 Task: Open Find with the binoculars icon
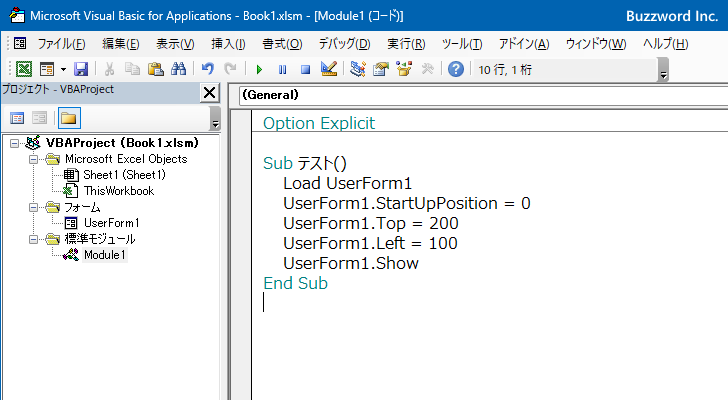click(178, 69)
